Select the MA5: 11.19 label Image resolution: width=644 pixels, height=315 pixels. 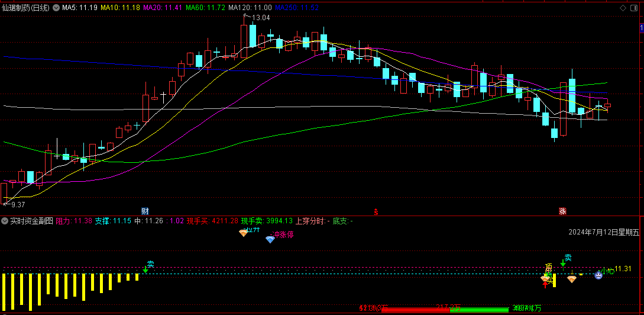point(80,8)
